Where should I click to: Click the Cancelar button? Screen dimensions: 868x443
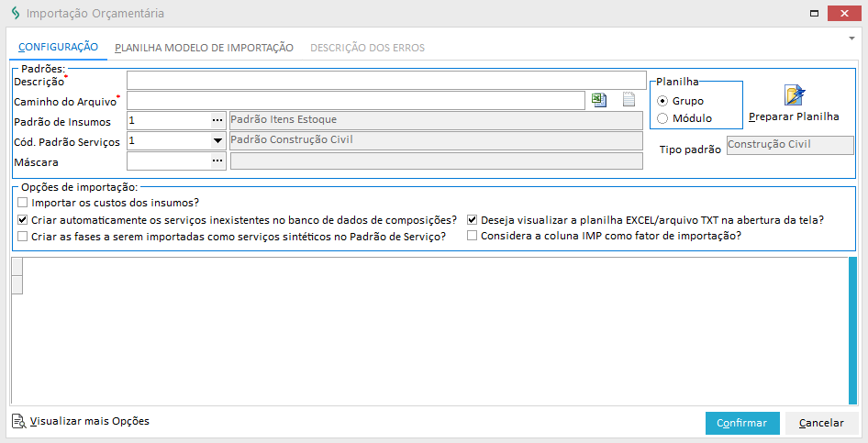[821, 423]
